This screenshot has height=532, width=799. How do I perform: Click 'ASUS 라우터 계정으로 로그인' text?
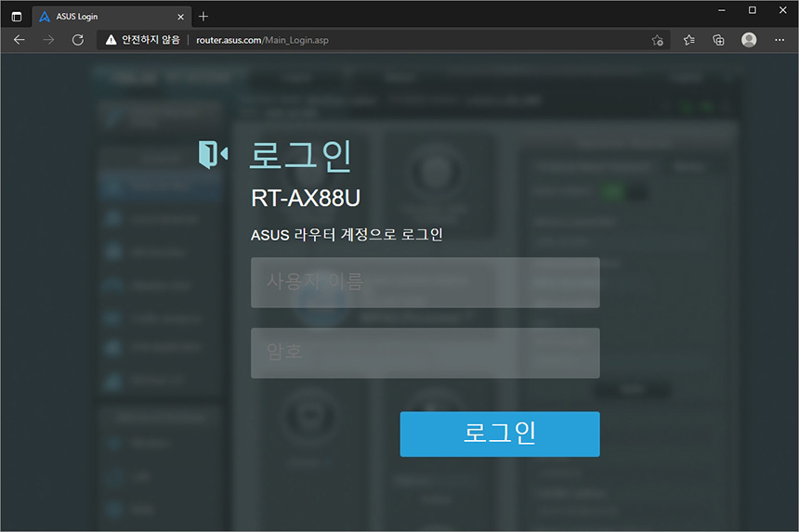(347, 235)
